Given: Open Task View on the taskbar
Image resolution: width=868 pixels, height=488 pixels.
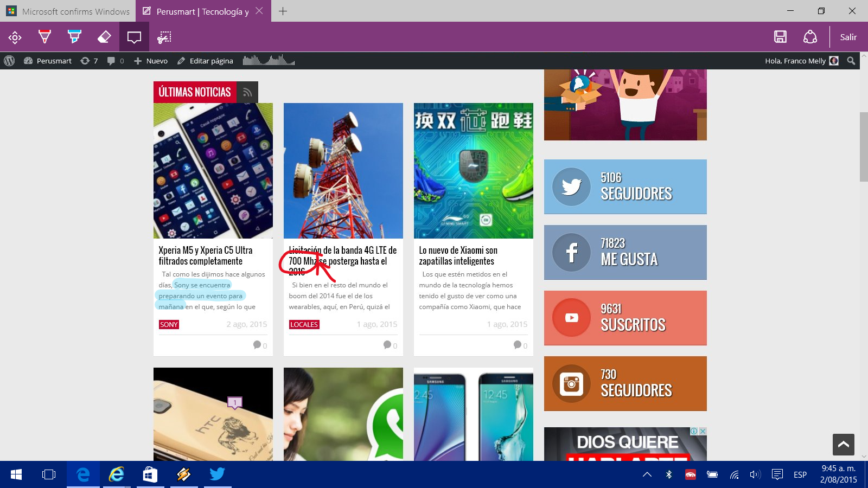Looking at the screenshot, I should coord(49,474).
